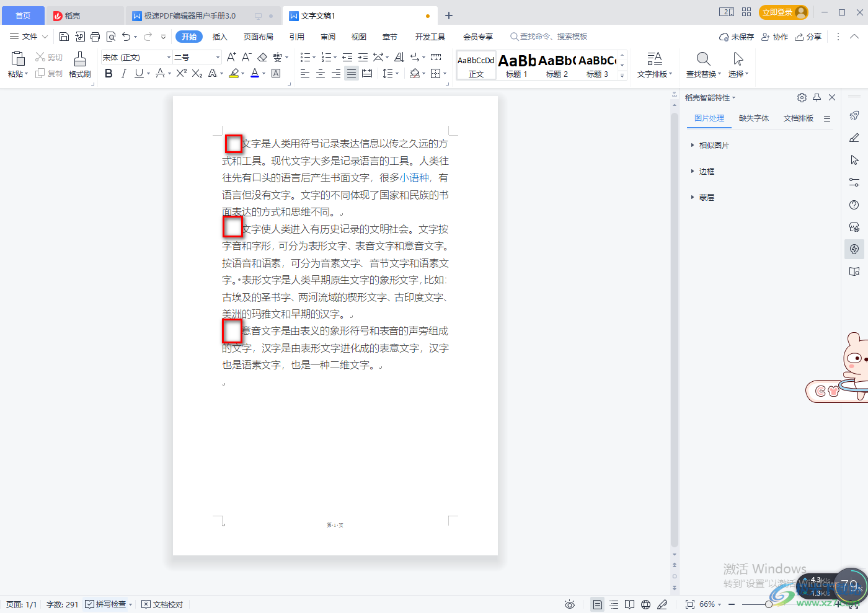Open new tab with plus button
868x613 pixels.
coord(449,15)
